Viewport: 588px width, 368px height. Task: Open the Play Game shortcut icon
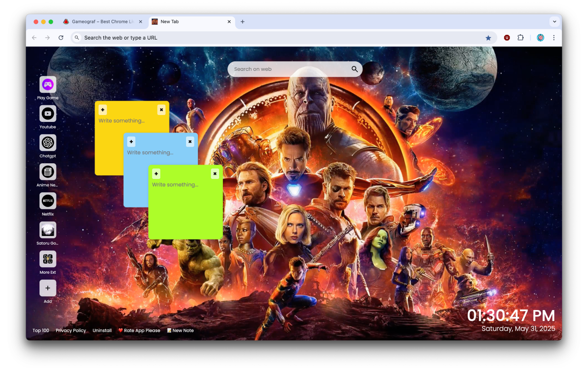(x=48, y=85)
